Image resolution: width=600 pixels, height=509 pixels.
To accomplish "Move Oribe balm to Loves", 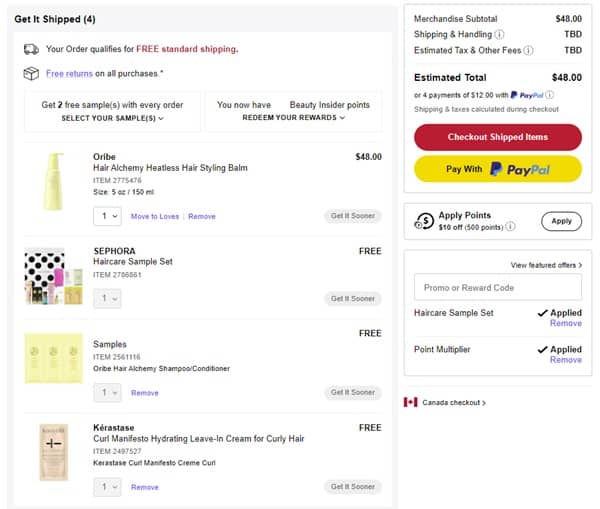I will click(x=155, y=216).
